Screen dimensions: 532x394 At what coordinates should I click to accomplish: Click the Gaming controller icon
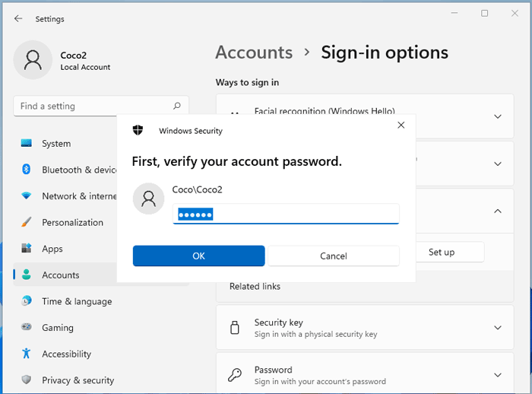pyautogui.click(x=26, y=327)
